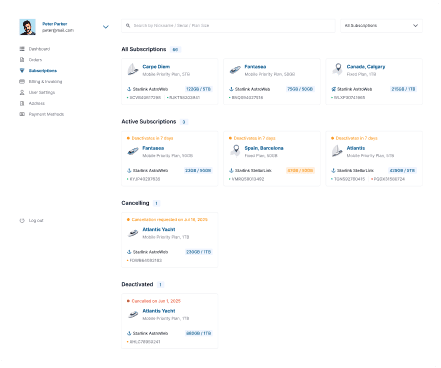Viewport: 441px width, 368px height.
Task: Click the dish icon in Canada, Calgary card
Action: [333, 89]
